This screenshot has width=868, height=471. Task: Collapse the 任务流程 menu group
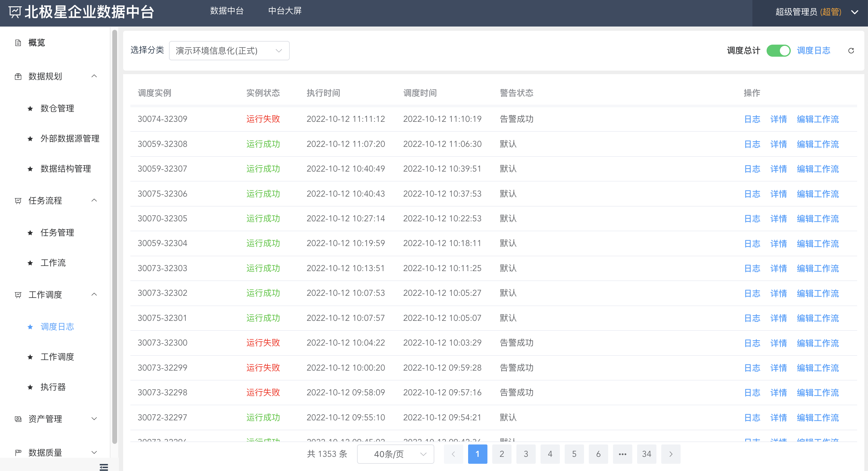coord(94,200)
